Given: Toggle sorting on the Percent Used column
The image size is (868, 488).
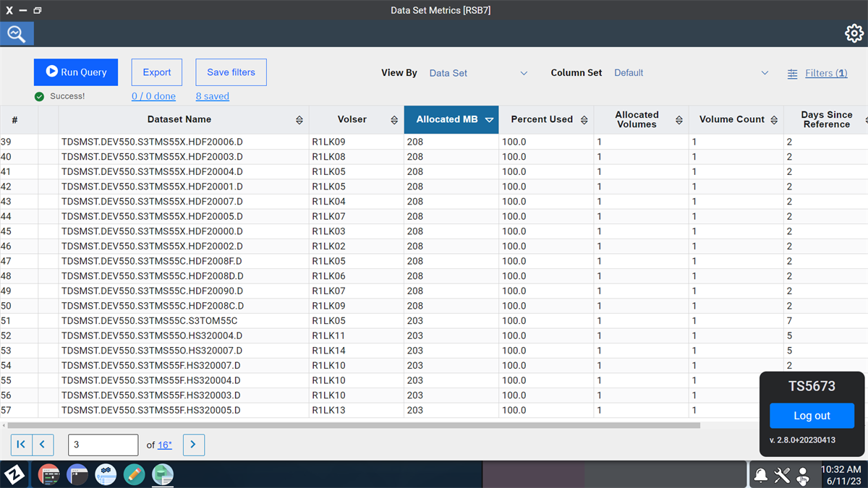Looking at the screenshot, I should coord(584,119).
